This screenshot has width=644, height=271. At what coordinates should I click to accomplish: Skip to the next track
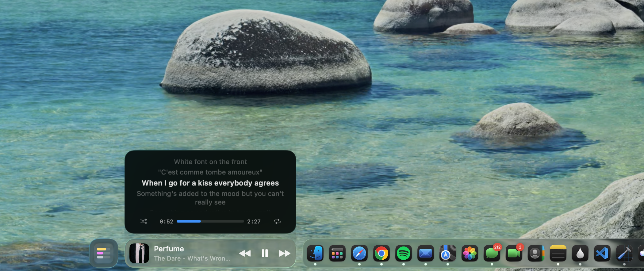(x=284, y=253)
